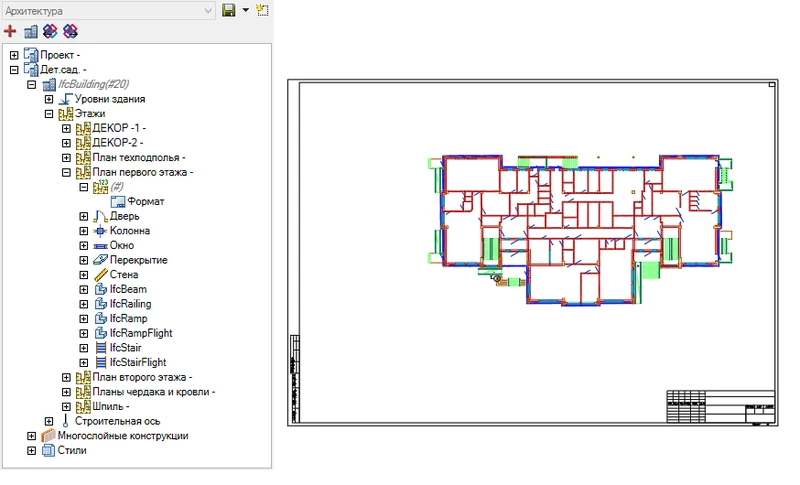The image size is (800, 485).
Task: Open the Архитектура dropdown list
Action: pyautogui.click(x=208, y=10)
